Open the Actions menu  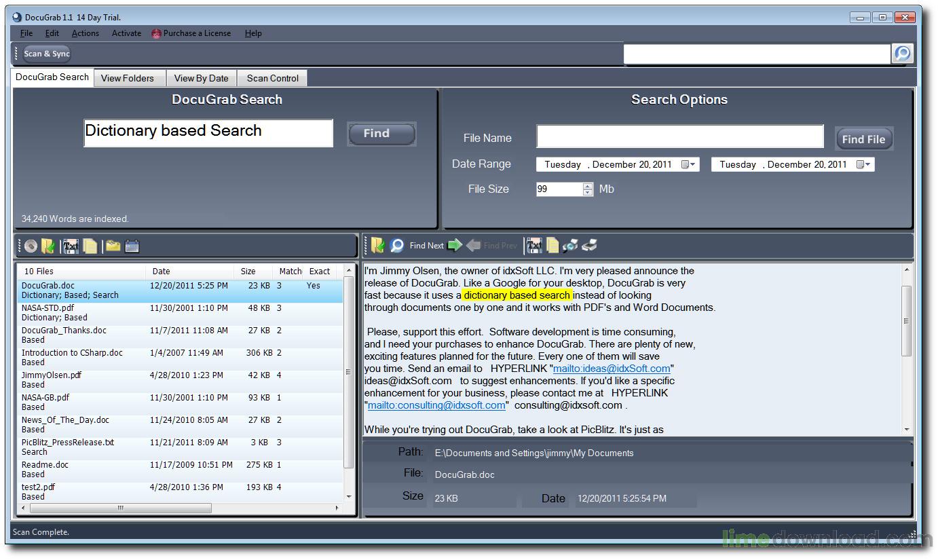coord(85,33)
